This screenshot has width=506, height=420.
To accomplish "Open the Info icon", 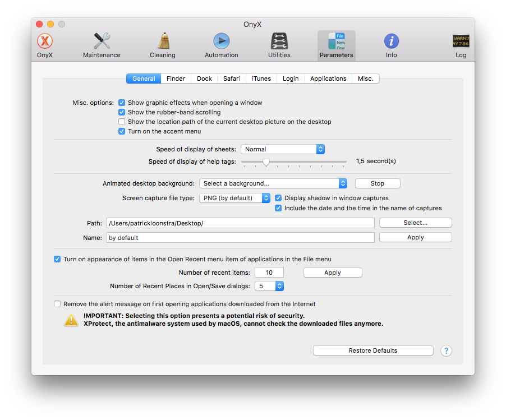I will click(x=392, y=45).
